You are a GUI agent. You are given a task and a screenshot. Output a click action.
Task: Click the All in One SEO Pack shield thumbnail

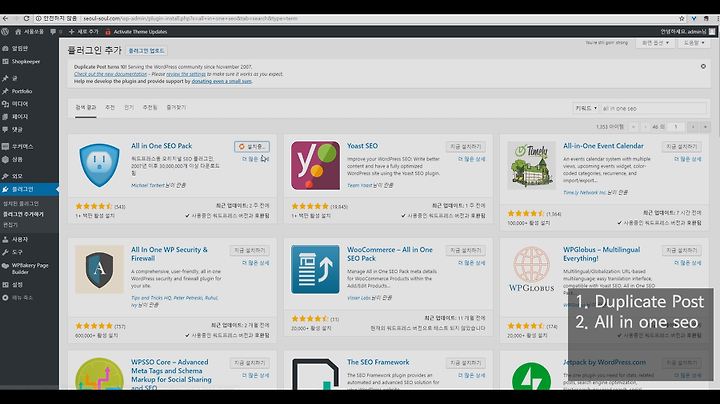[99, 165]
